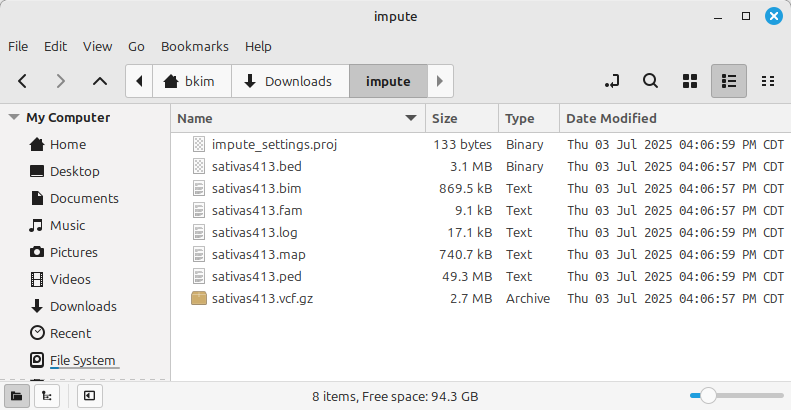This screenshot has width=791, height=410.
Task: Collapse the My Computer section
Action: [x=14, y=117]
